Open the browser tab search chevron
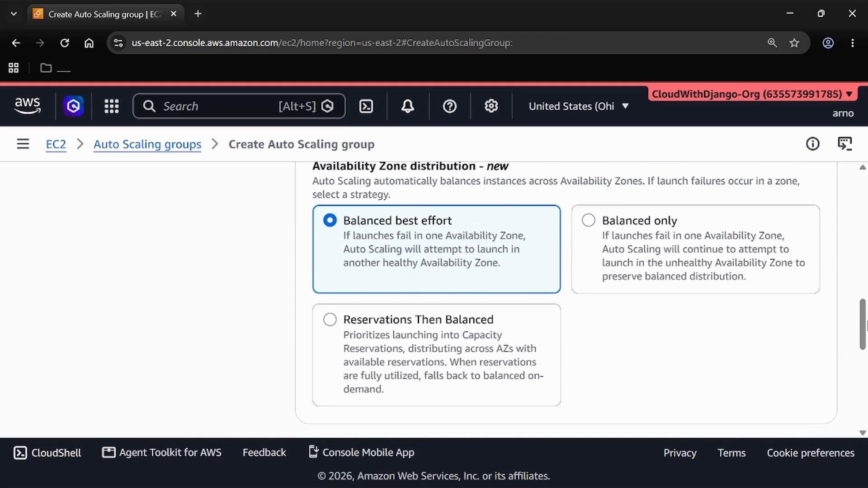 (14, 14)
